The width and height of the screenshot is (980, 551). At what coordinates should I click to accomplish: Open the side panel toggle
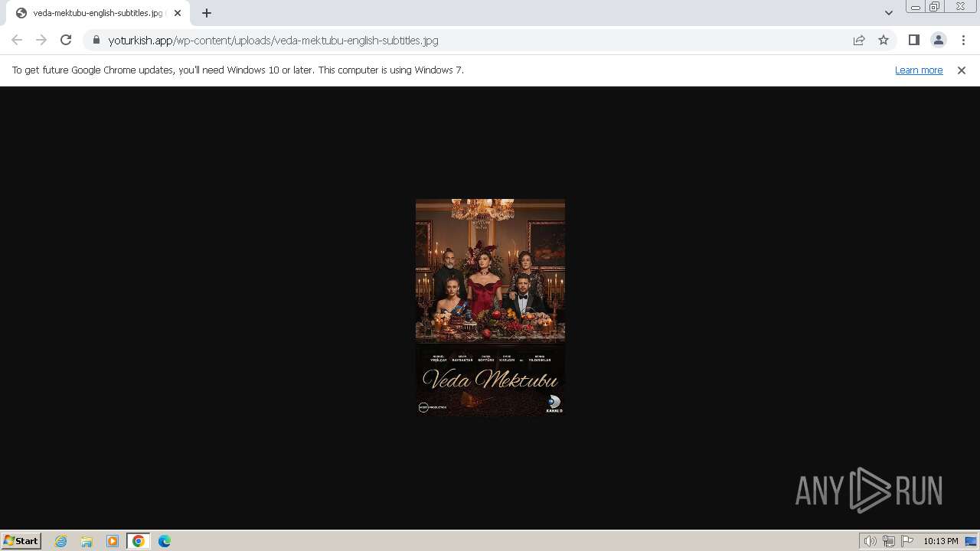[914, 40]
